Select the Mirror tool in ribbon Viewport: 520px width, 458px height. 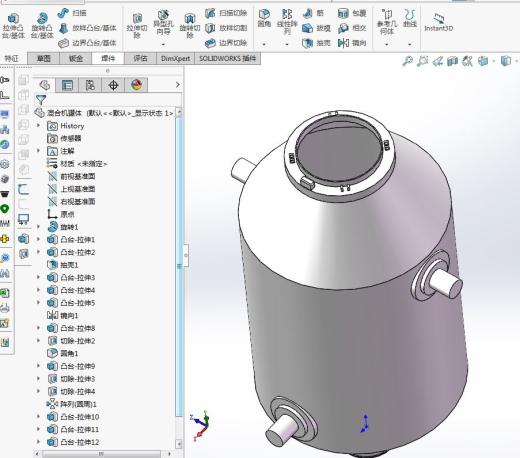point(352,43)
